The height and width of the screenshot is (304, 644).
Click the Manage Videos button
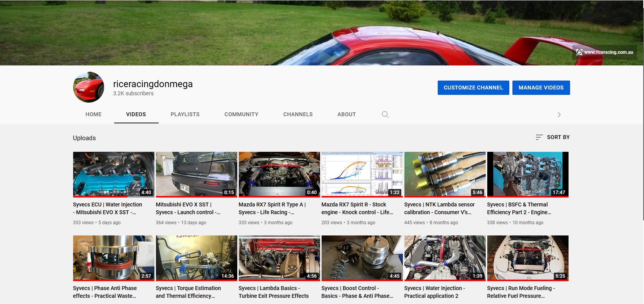point(541,88)
